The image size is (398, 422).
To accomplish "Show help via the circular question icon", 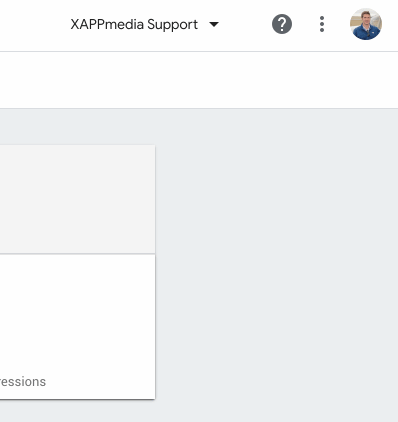I will click(x=282, y=24).
